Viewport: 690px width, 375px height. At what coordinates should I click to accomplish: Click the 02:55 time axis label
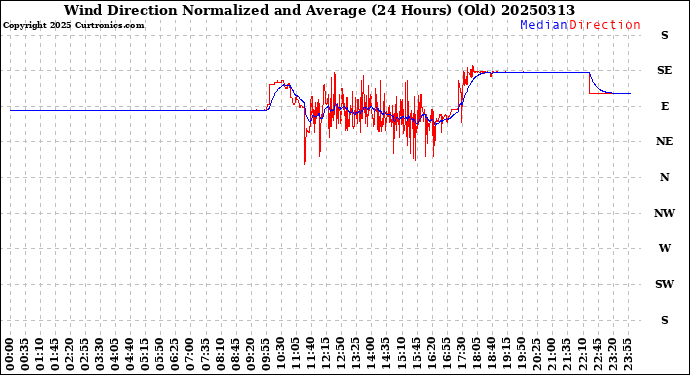click(85, 354)
